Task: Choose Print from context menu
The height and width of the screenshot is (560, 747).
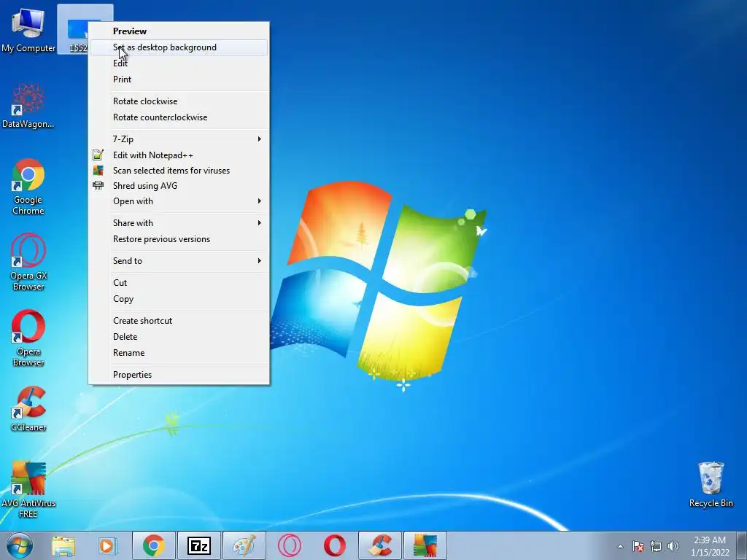Action: 179,79
